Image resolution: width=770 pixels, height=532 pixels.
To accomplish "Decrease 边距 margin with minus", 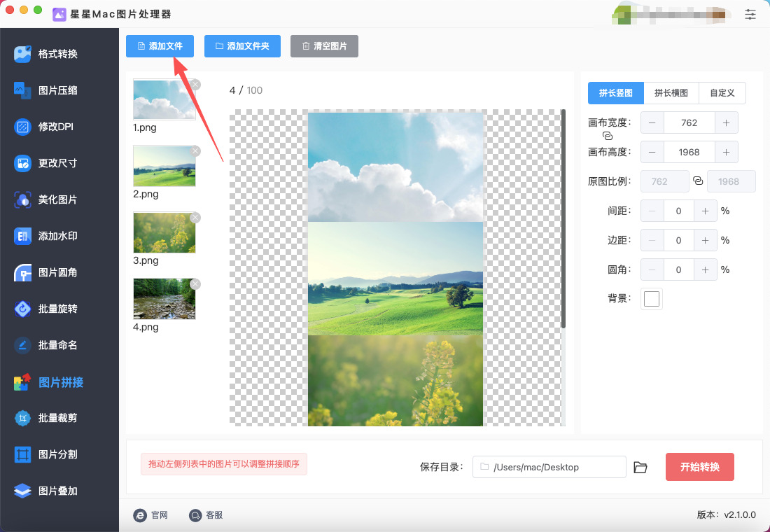I will (652, 240).
